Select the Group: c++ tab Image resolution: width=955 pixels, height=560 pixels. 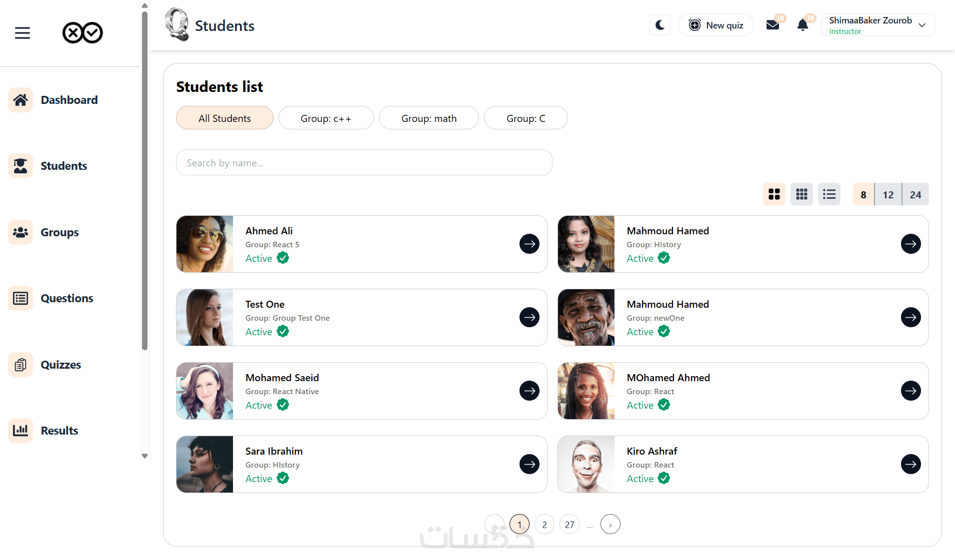[x=325, y=118]
